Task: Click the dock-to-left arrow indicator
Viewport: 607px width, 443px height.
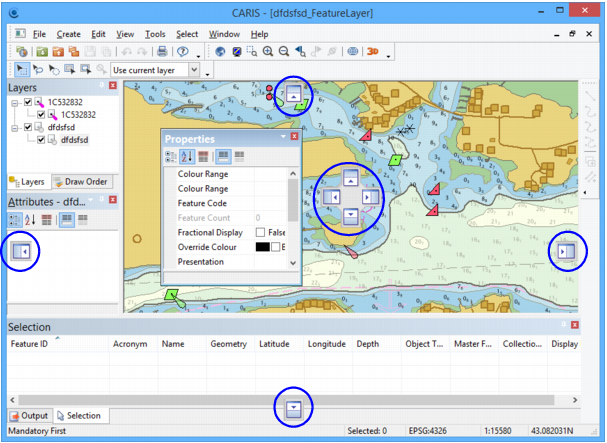Action: pos(20,251)
